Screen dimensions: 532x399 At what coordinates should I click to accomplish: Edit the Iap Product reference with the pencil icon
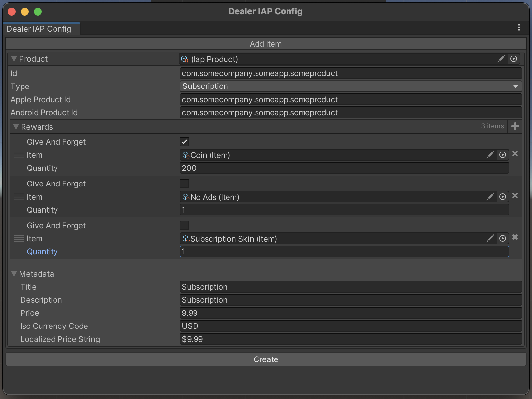click(502, 59)
